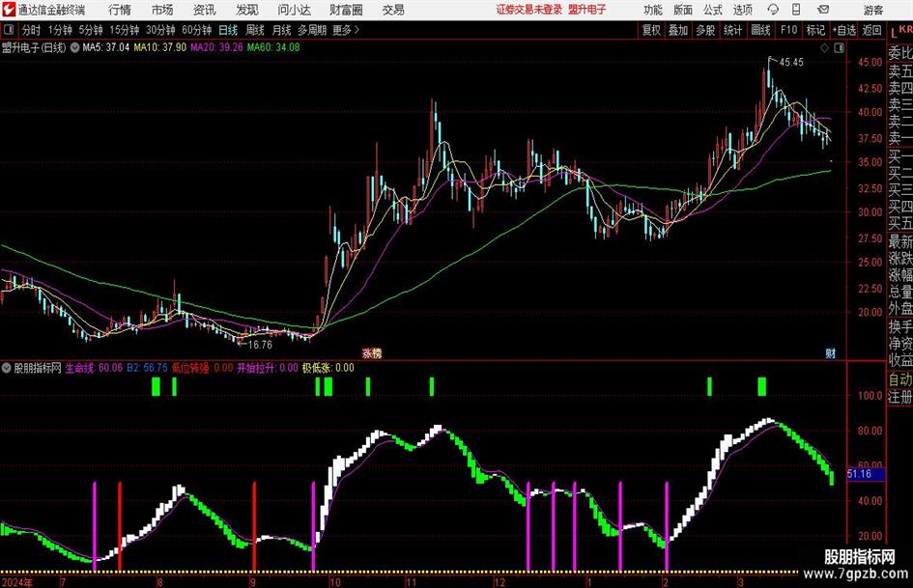The image size is (913, 588).
Task: Click the 游客 guest account label
Action: 872,10
